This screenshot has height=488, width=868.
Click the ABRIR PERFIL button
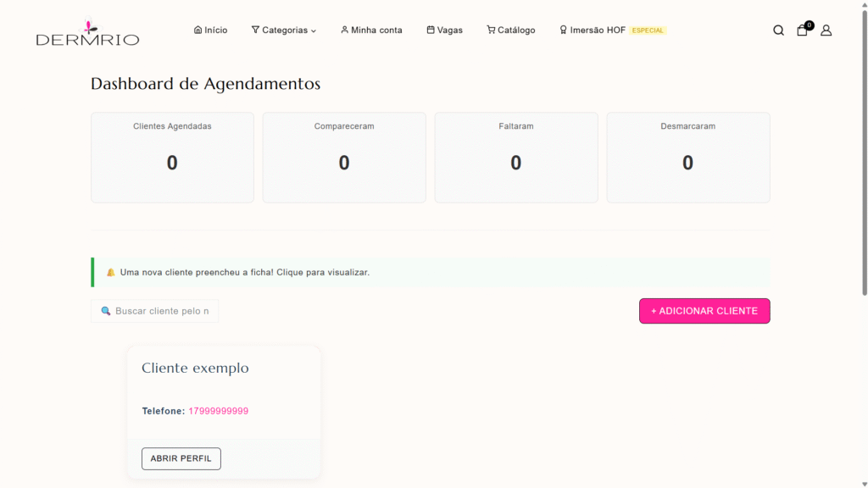pyautogui.click(x=181, y=458)
